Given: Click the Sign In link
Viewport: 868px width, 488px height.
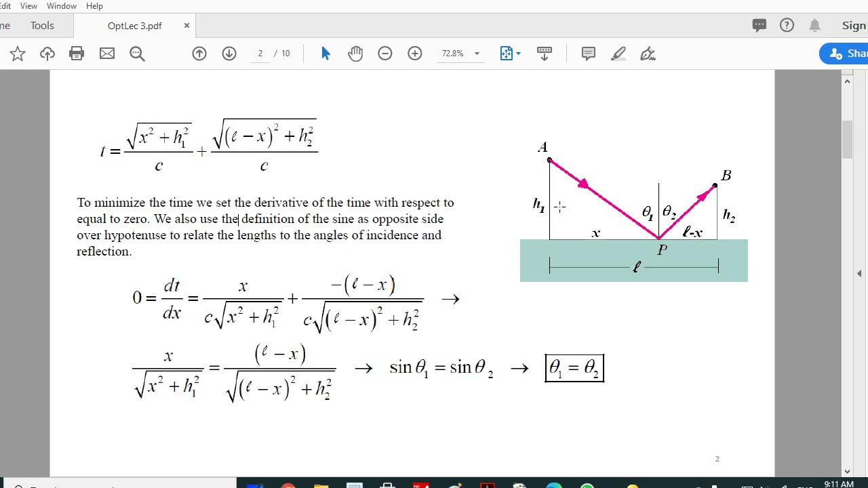Looking at the screenshot, I should [x=854, y=26].
